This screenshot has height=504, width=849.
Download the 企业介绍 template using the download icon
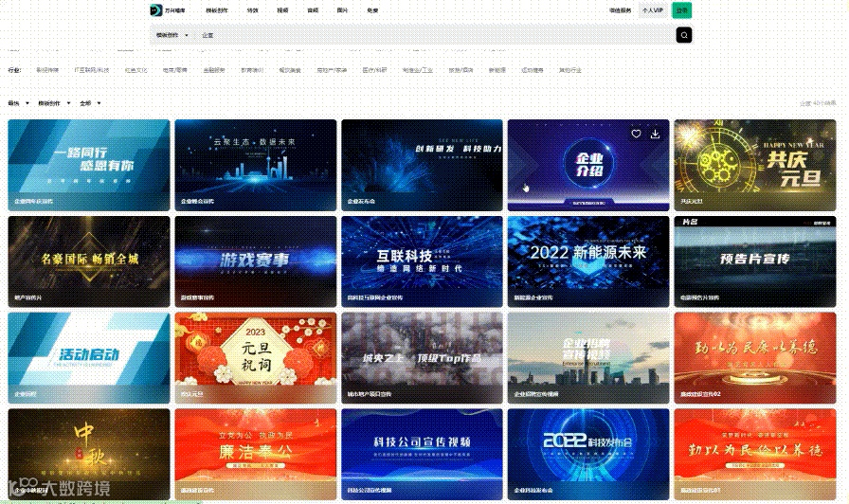655,134
